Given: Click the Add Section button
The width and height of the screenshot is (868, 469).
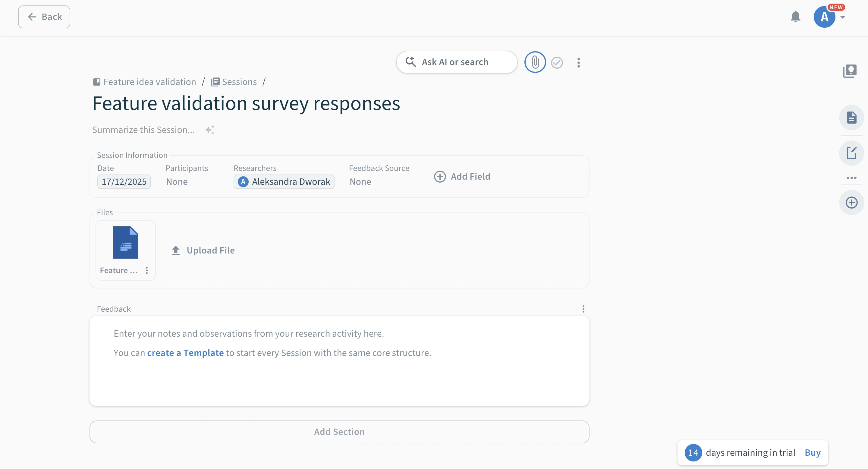Looking at the screenshot, I should tap(339, 432).
